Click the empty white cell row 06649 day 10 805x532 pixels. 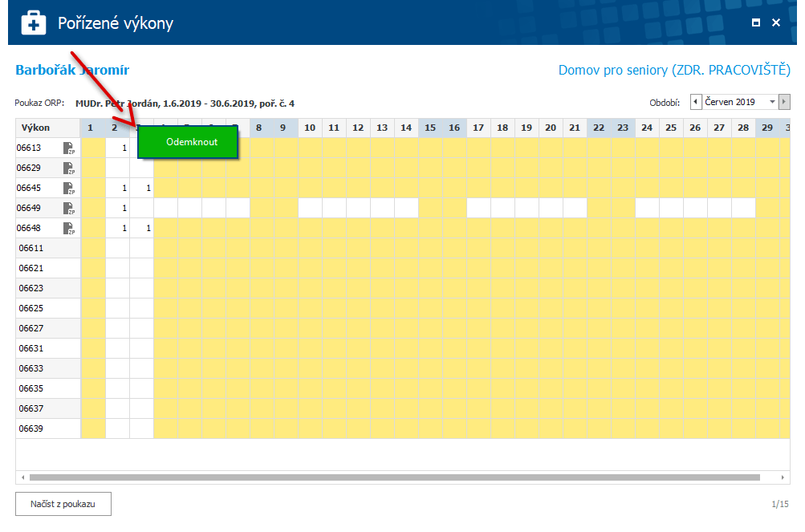pyautogui.click(x=310, y=208)
